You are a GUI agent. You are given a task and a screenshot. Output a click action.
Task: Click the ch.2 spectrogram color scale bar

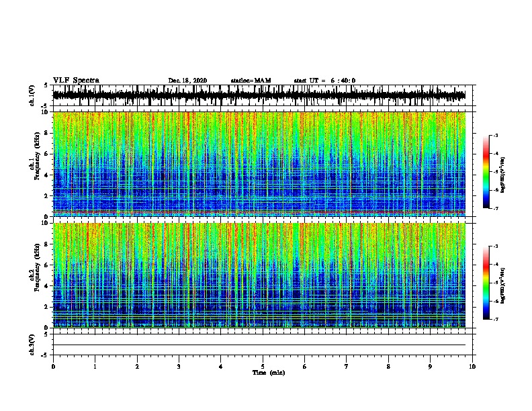[x=486, y=283]
